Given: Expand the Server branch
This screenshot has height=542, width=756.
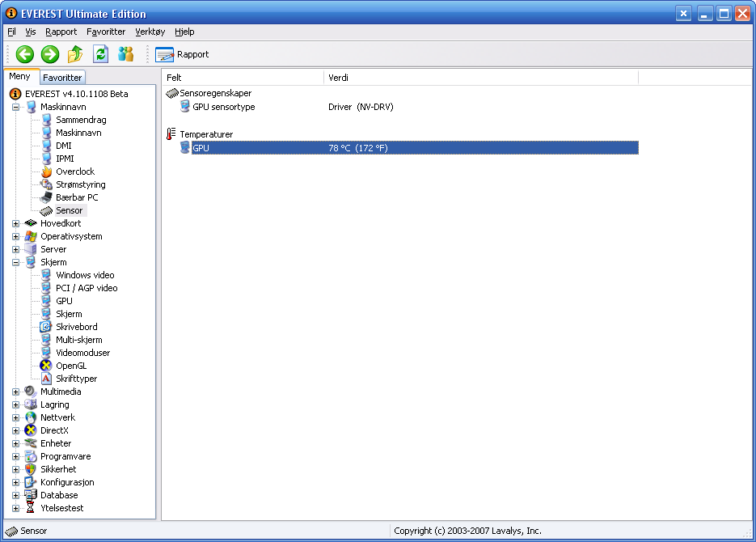Looking at the screenshot, I should click(x=16, y=250).
